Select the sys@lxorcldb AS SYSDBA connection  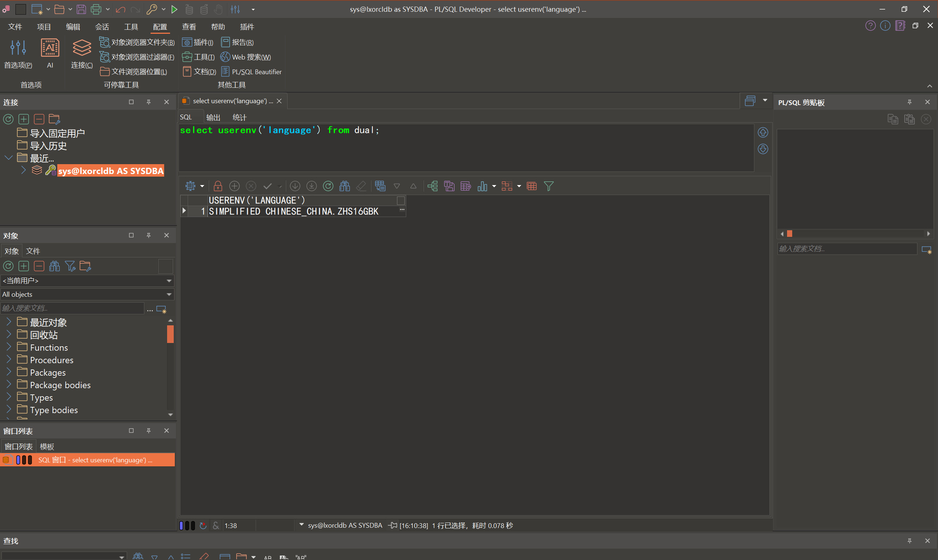(111, 171)
